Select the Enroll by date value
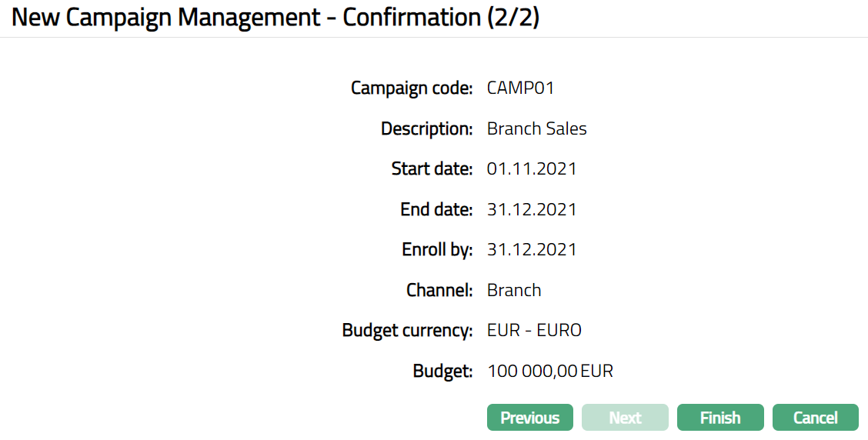Screen dimensions: 868x440 point(531,250)
